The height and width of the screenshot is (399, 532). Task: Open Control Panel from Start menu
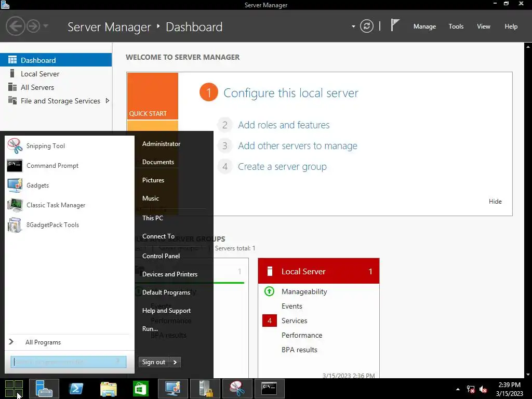click(161, 256)
